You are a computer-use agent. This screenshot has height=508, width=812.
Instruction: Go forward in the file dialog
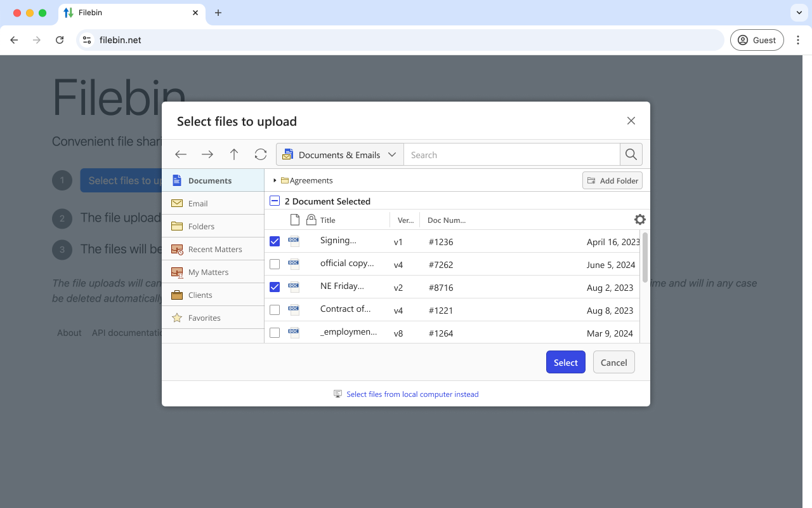(x=207, y=154)
